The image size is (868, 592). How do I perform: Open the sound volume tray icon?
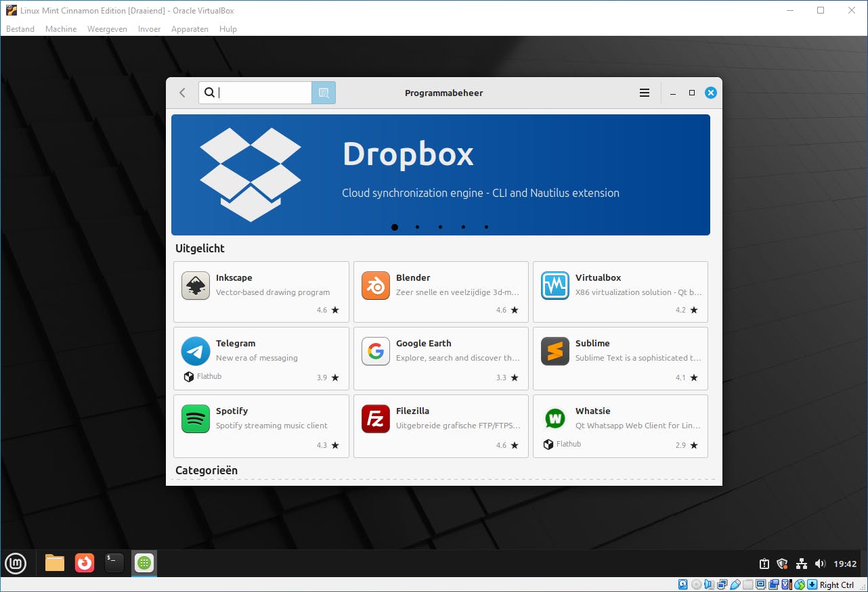point(820,564)
